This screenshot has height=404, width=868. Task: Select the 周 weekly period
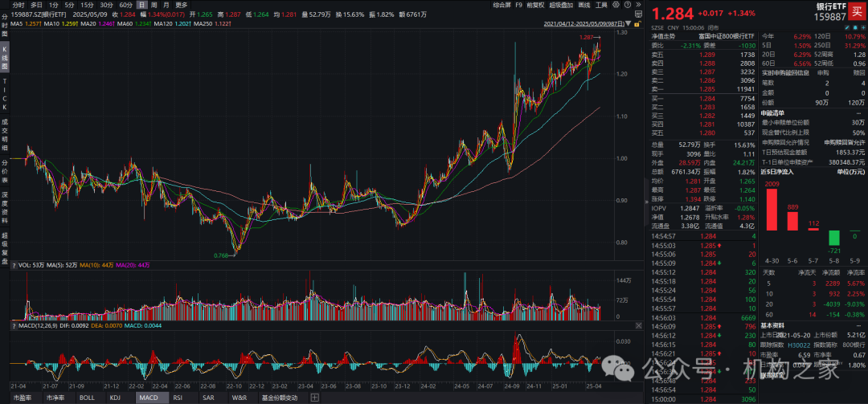pyautogui.click(x=154, y=5)
